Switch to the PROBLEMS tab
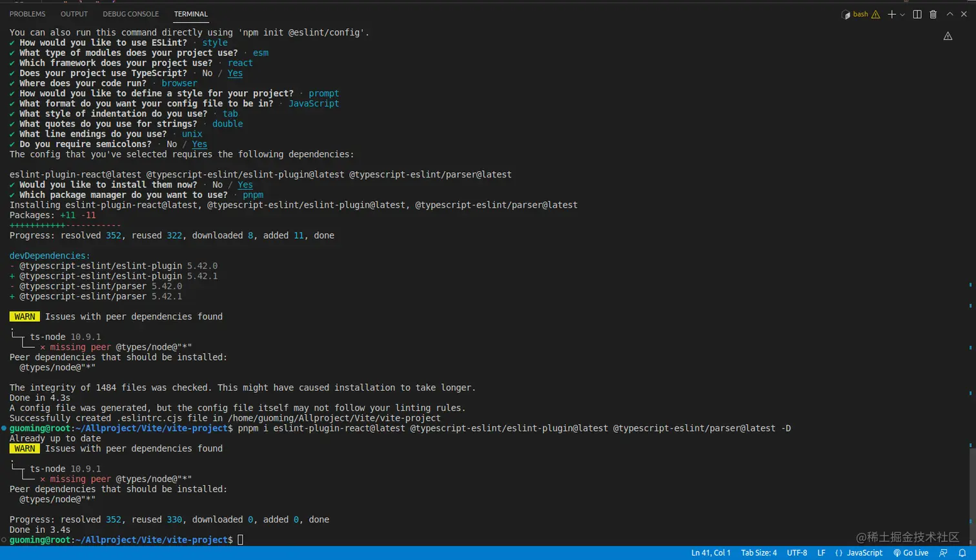 [28, 14]
